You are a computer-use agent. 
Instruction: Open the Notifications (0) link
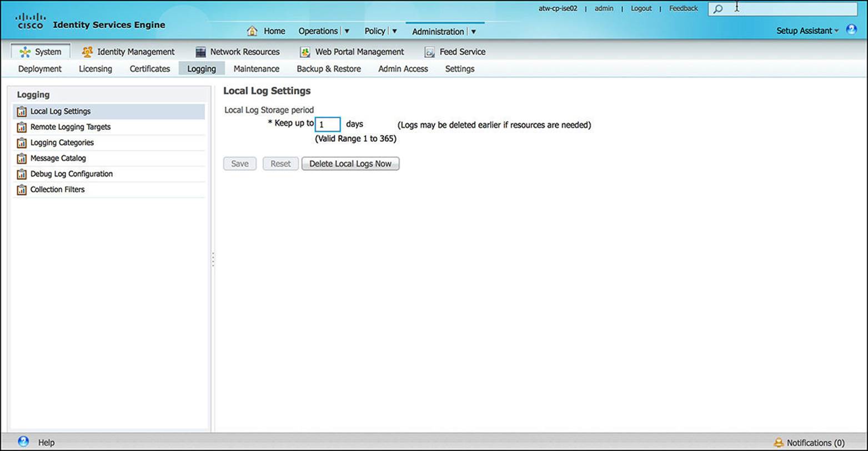(816, 443)
